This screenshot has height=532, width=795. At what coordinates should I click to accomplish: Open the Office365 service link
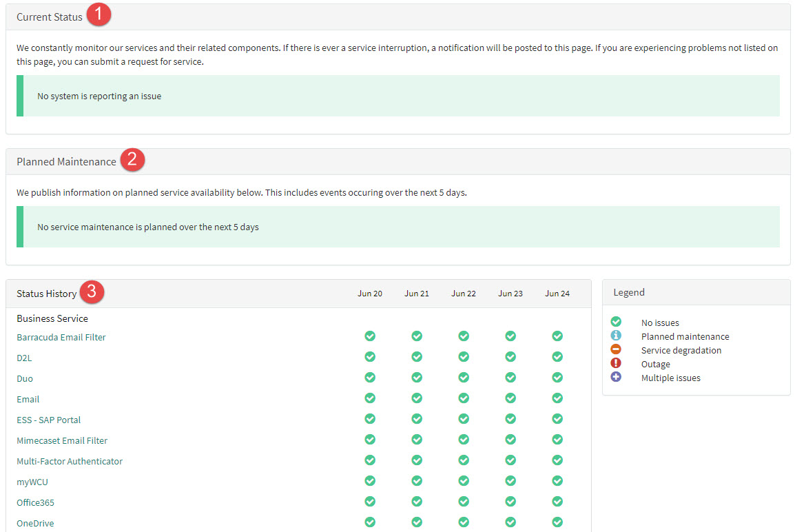pos(34,502)
